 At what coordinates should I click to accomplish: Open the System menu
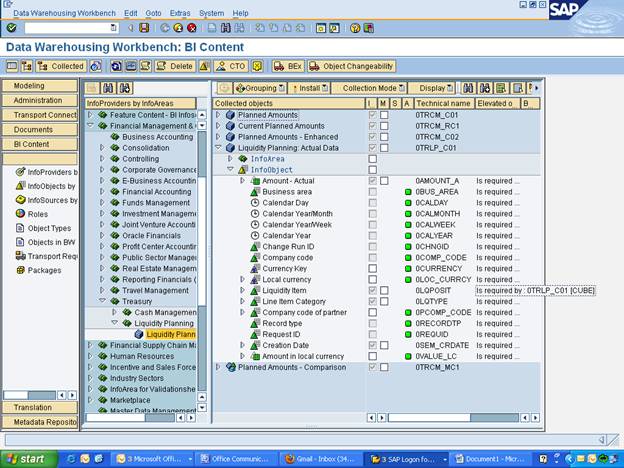coord(211,13)
